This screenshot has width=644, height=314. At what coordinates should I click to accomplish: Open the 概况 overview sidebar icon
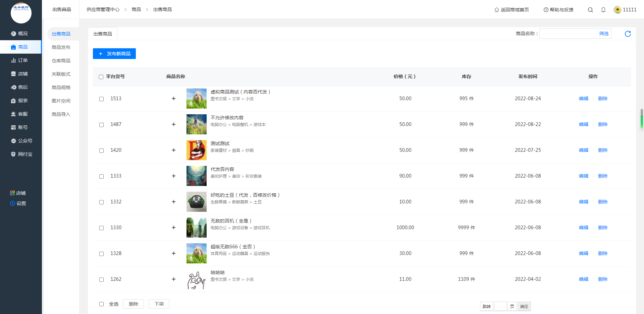click(13, 34)
